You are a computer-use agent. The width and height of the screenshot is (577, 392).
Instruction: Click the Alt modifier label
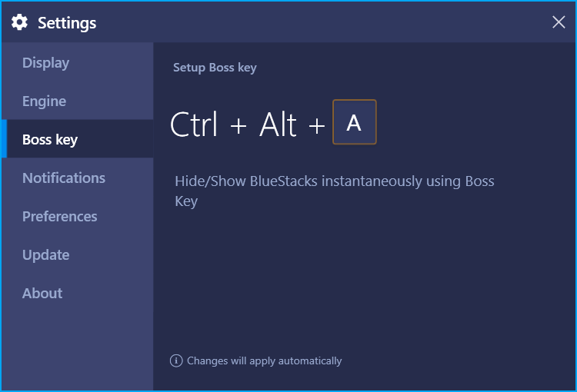[x=278, y=124]
